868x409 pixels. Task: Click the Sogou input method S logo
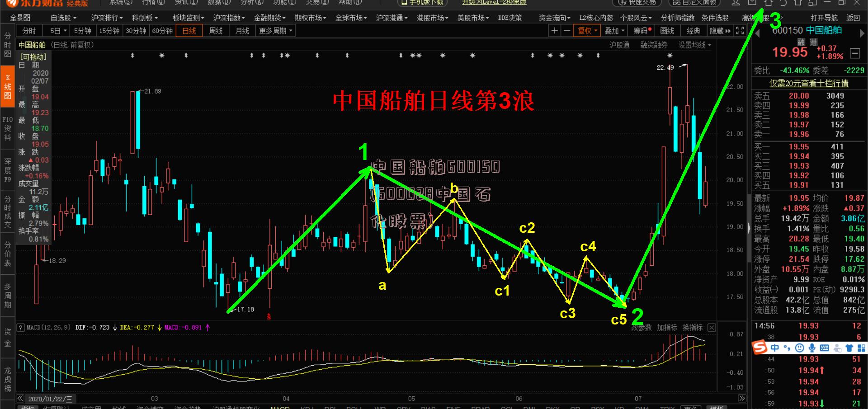(760, 348)
